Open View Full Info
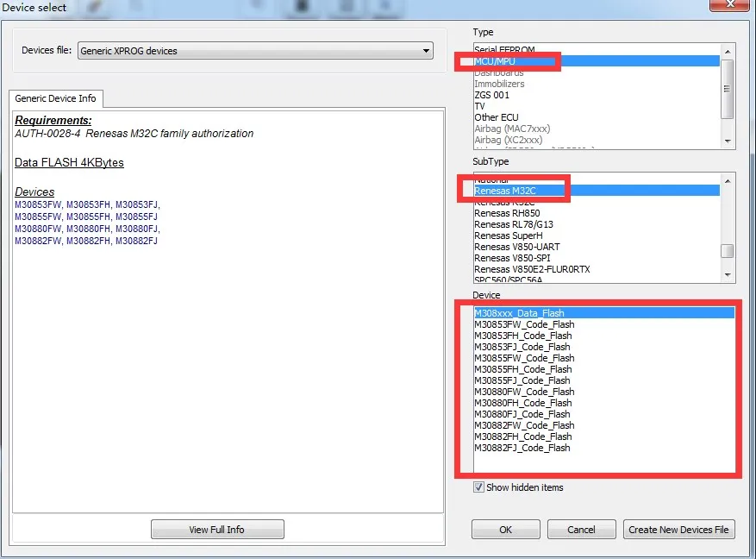Screen dimensions: 756x559 217,530
